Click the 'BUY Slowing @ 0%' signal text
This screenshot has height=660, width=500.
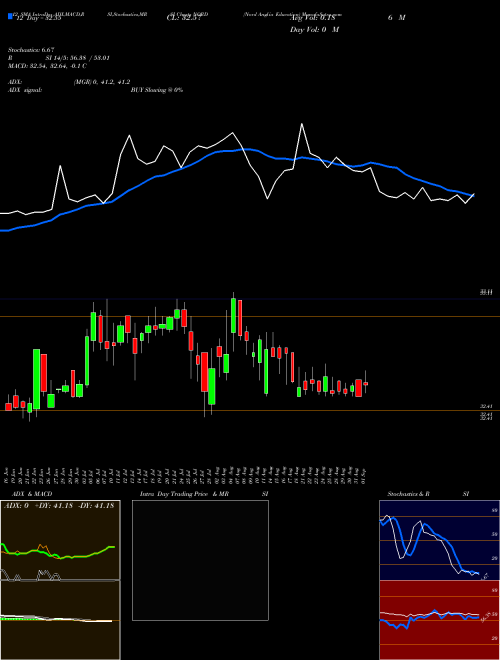point(157,90)
